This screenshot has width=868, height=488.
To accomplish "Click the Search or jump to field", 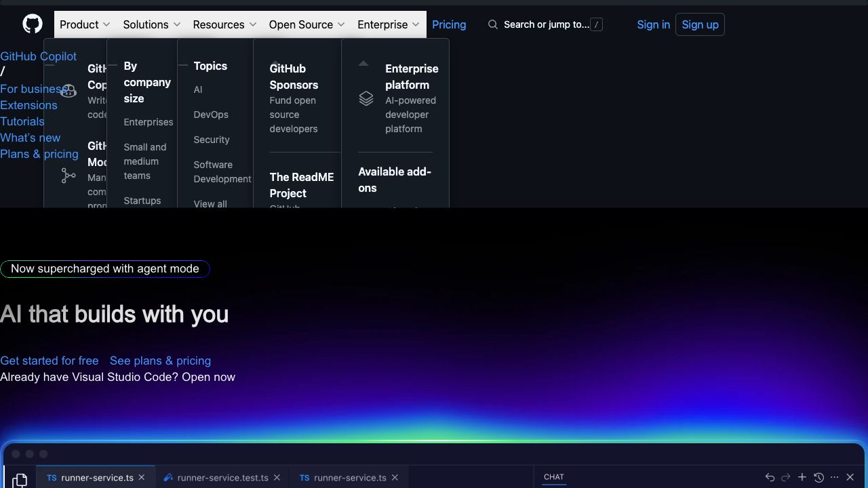I will point(547,24).
